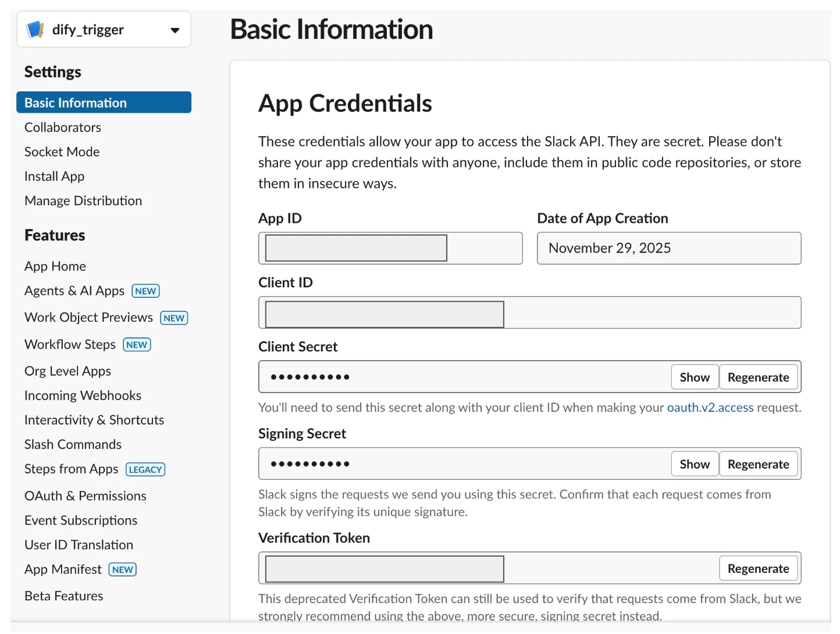Screen dimensions: 840x634
Task: Go to Event Subscriptions settings
Action: 81,521
